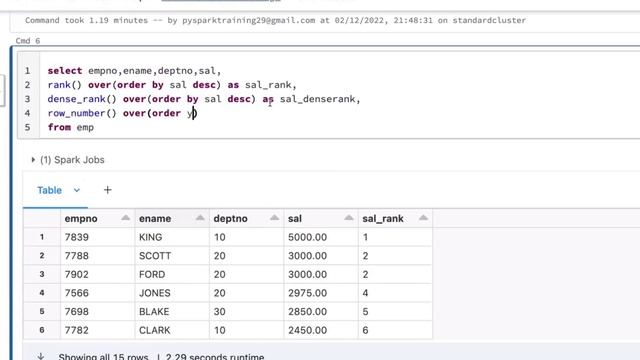Screen dimensions: 640x360
Task: Select the 7698 empno cell
Action: click(x=98, y=311)
